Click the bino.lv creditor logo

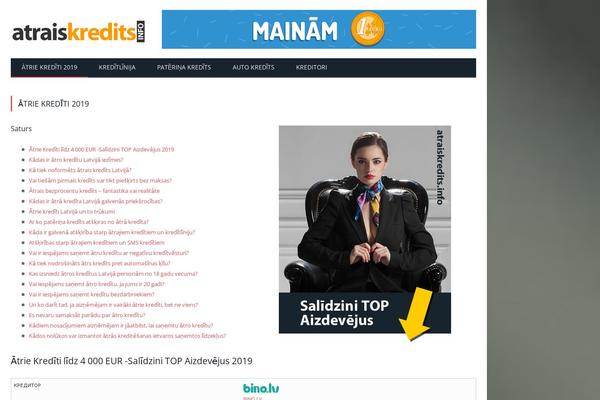tap(261, 388)
